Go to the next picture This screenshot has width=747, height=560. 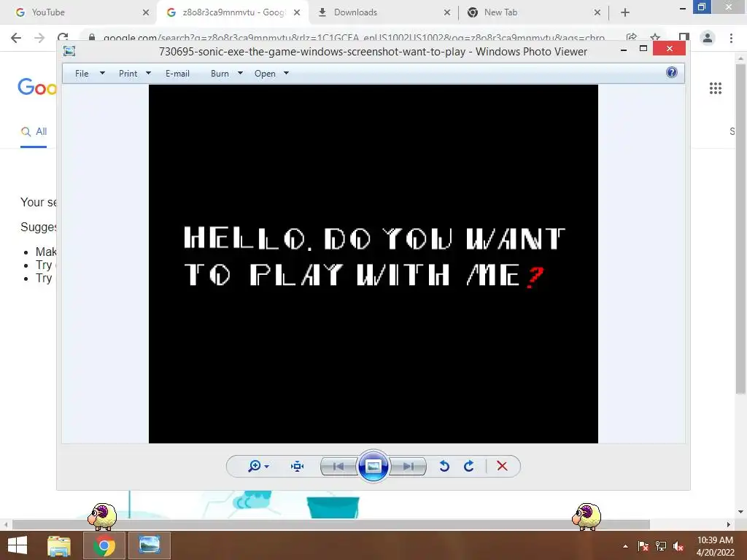[408, 466]
